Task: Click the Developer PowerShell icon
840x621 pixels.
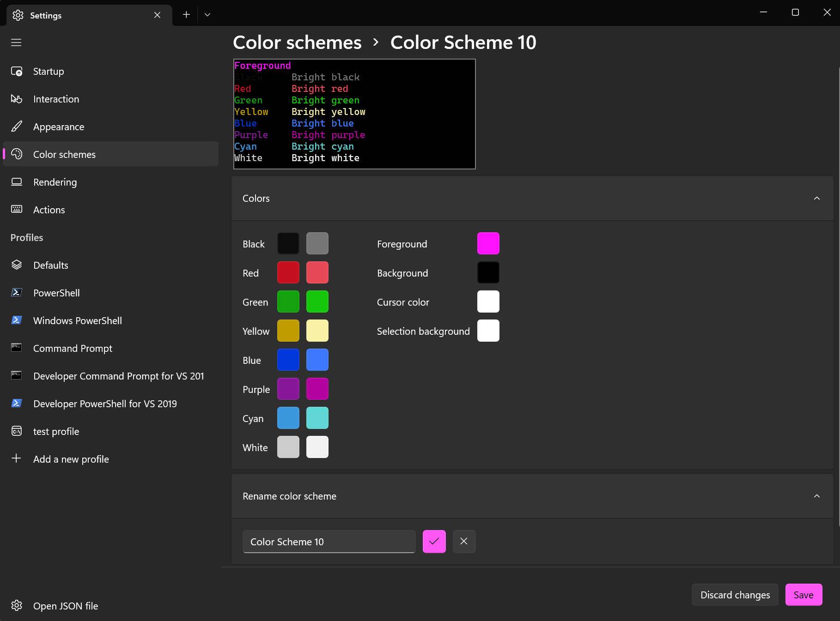Action: [17, 404]
